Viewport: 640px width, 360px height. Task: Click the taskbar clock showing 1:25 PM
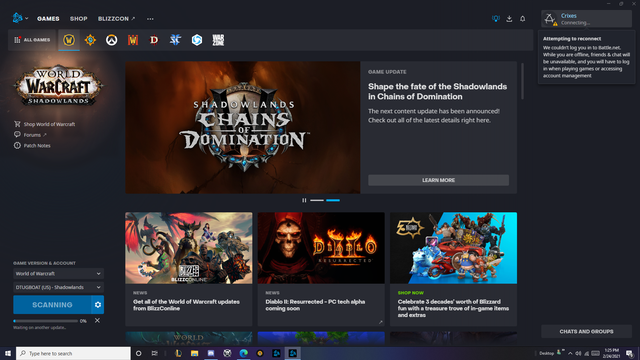(x=611, y=353)
